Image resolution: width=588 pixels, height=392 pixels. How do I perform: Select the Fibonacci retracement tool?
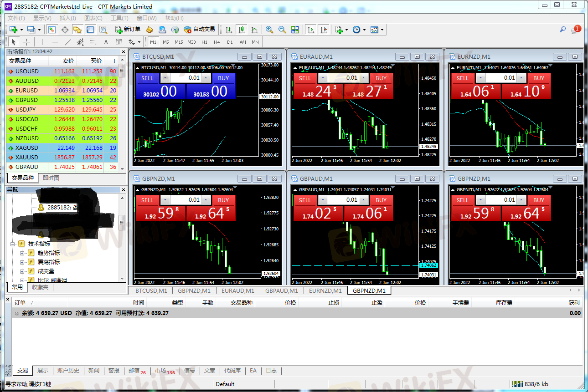[x=93, y=42]
